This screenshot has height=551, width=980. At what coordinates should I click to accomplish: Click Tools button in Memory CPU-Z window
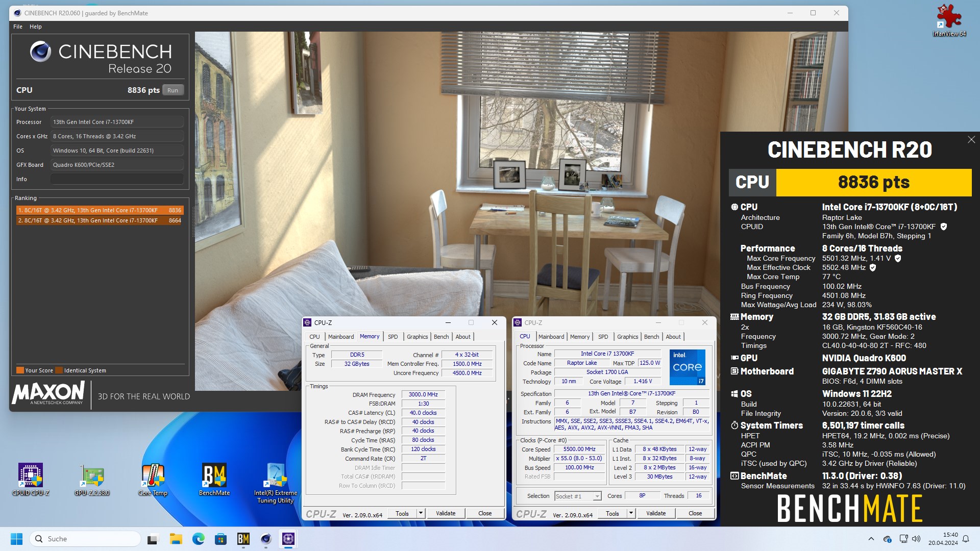(402, 513)
